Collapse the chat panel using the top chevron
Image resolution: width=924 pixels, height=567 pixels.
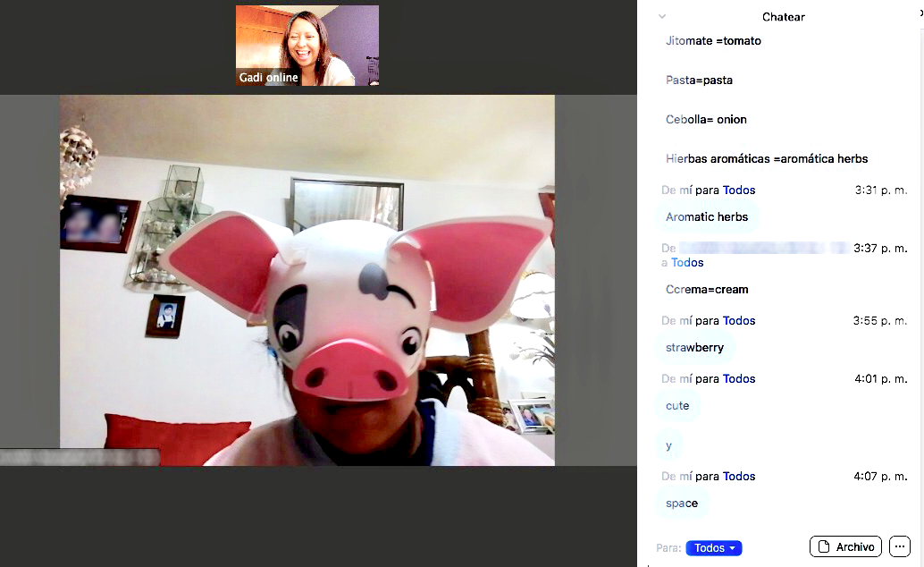click(x=662, y=16)
